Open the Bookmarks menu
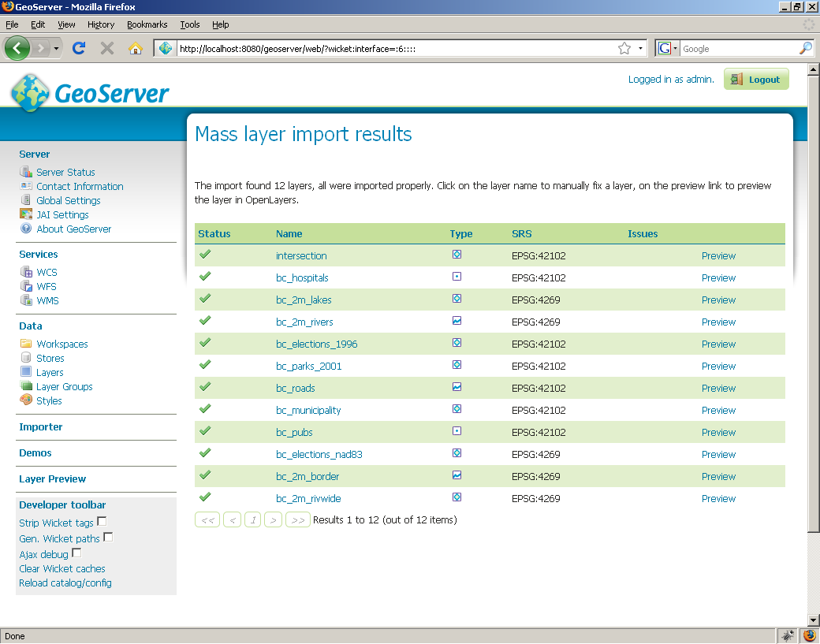820x644 pixels. (x=147, y=24)
